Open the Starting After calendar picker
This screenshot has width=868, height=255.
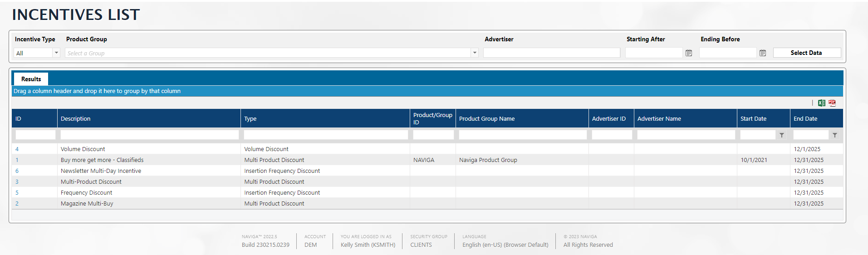click(689, 53)
